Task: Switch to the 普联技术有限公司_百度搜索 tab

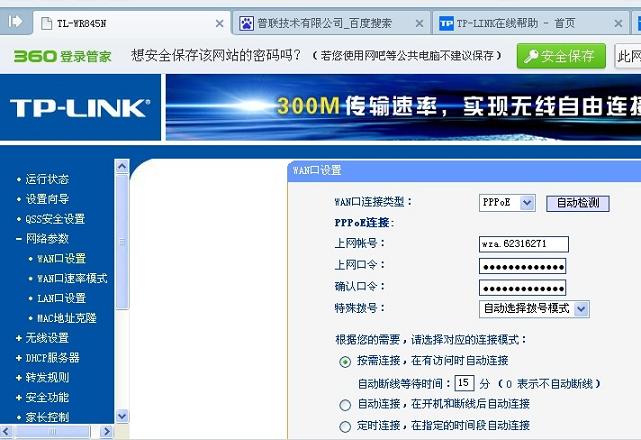Action: (331, 23)
